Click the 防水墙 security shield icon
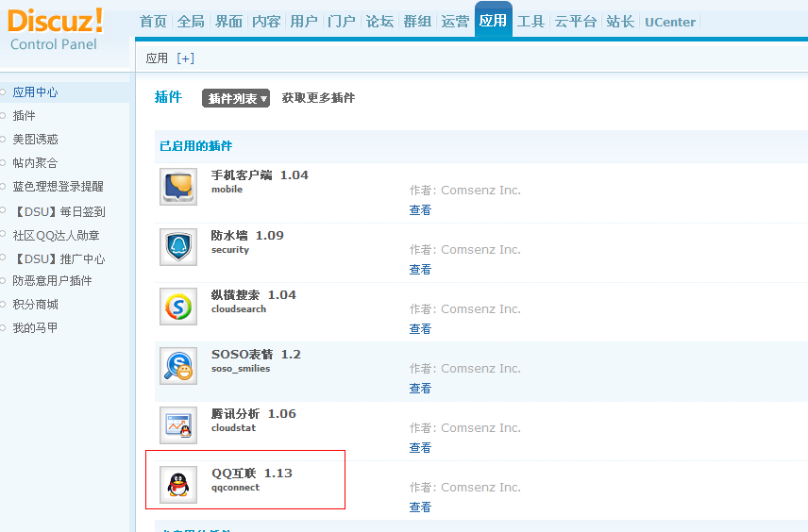 coord(178,247)
